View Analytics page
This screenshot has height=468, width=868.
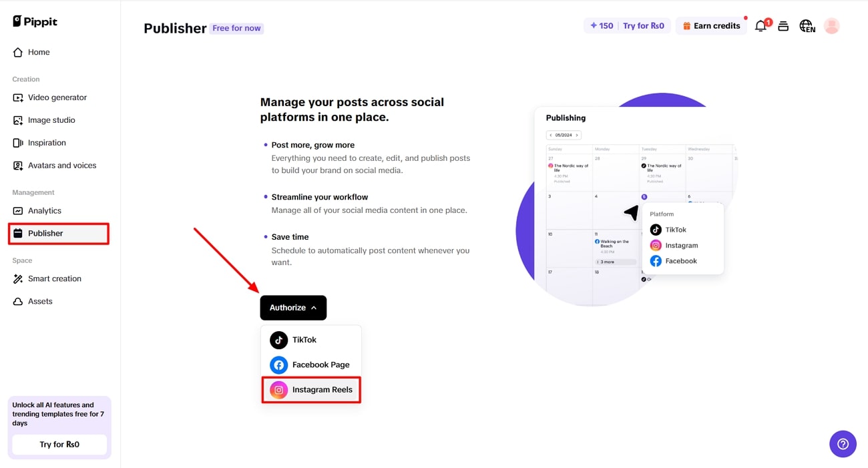(44, 211)
